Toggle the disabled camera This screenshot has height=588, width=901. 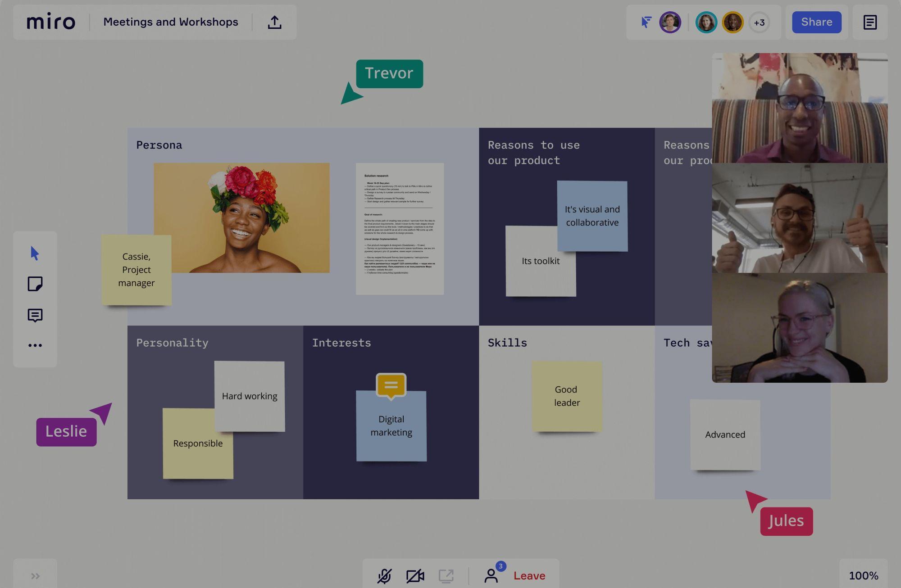pos(415,576)
